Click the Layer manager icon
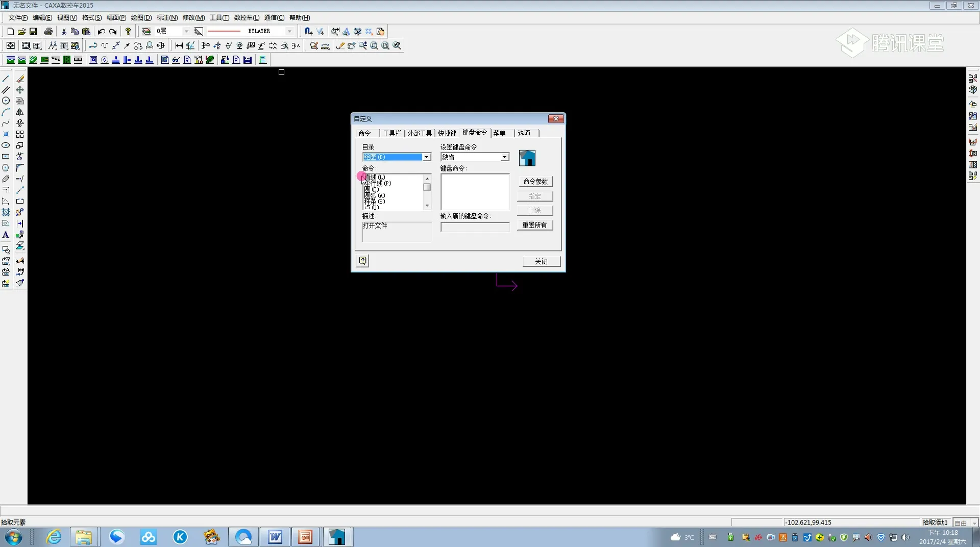This screenshot has height=547, width=980. pos(146,32)
